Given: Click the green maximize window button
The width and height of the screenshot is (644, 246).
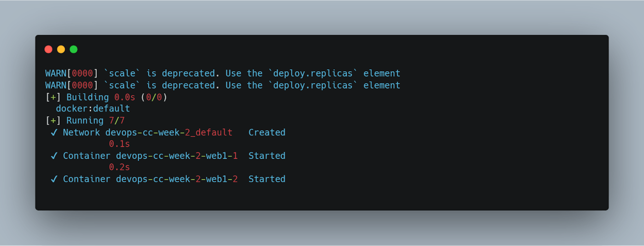Looking at the screenshot, I should 73,49.
